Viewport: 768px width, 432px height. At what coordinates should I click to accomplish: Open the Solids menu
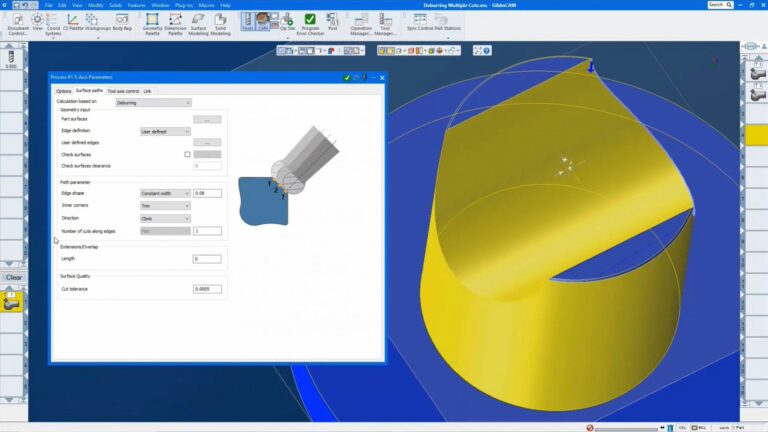(x=116, y=5)
